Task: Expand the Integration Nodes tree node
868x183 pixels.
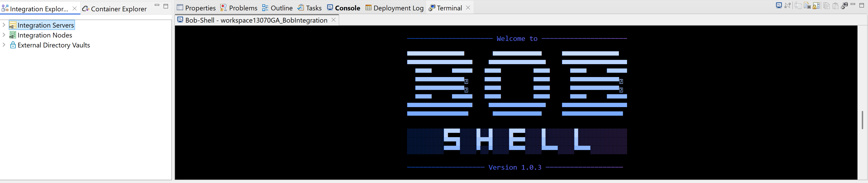Action: (x=4, y=35)
